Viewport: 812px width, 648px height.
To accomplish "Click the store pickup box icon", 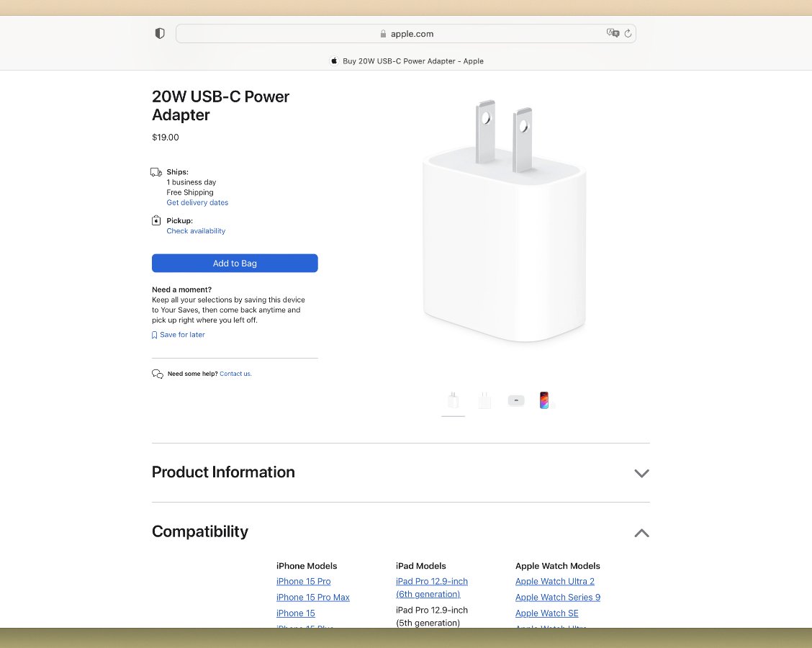I will [x=156, y=220].
